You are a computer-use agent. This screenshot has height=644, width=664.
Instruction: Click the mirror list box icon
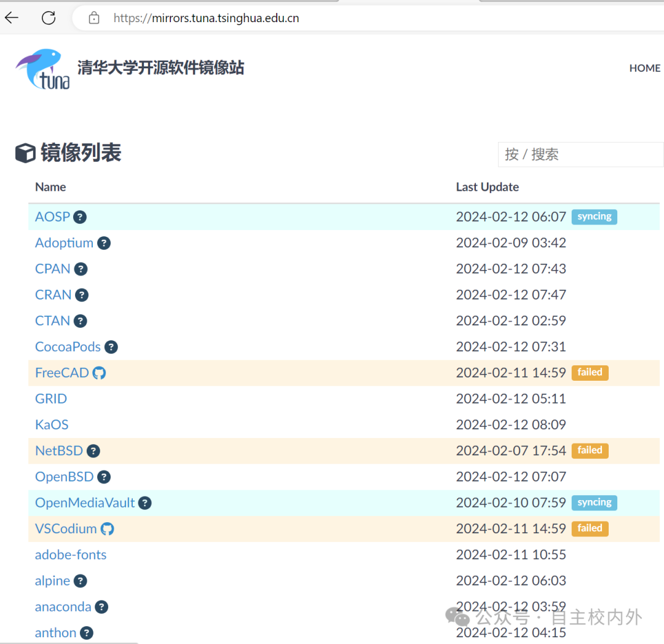25,153
